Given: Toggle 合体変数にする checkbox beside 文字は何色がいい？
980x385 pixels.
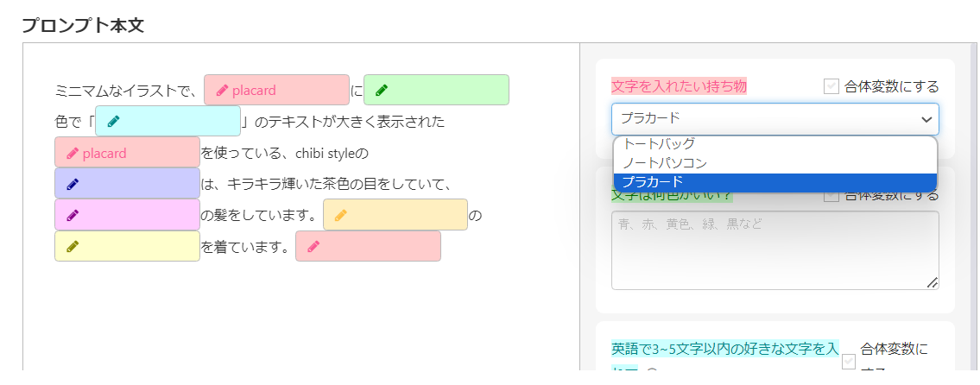Looking at the screenshot, I should pyautogui.click(x=831, y=195).
